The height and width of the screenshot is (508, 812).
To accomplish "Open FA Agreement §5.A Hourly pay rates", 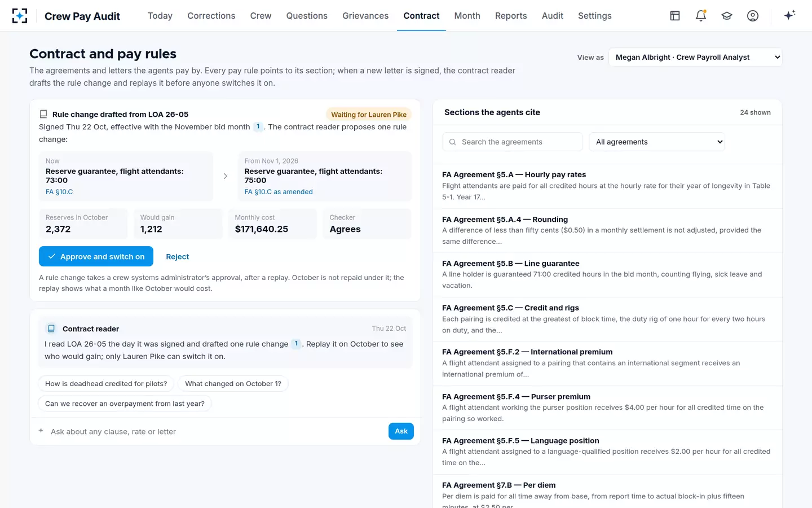I will 607,186.
